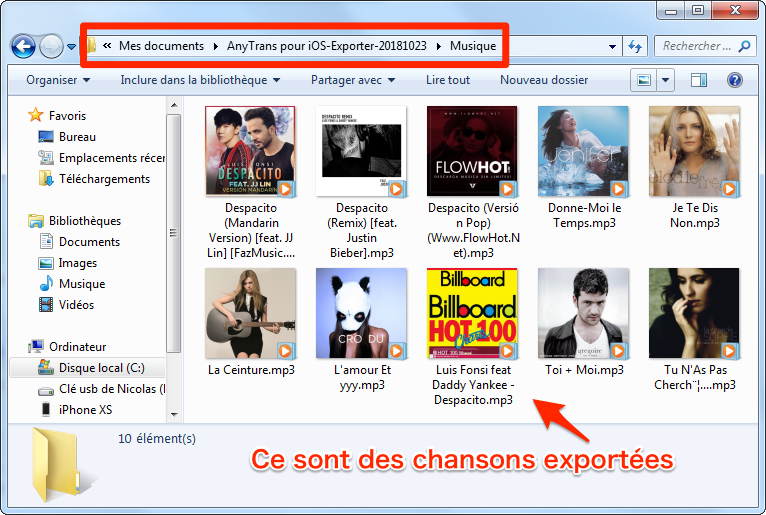
Task: Select Favoris in the navigation pane
Action: (x=67, y=116)
